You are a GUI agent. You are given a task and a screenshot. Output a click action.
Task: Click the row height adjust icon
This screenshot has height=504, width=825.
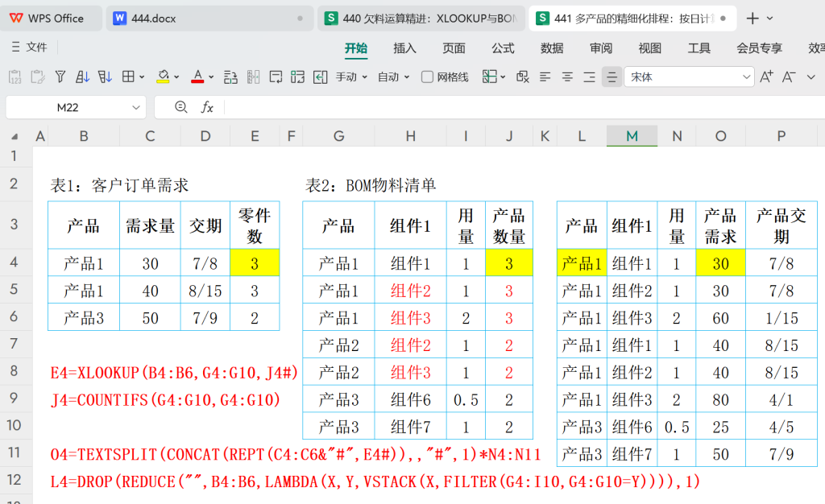pyautogui.click(x=230, y=77)
